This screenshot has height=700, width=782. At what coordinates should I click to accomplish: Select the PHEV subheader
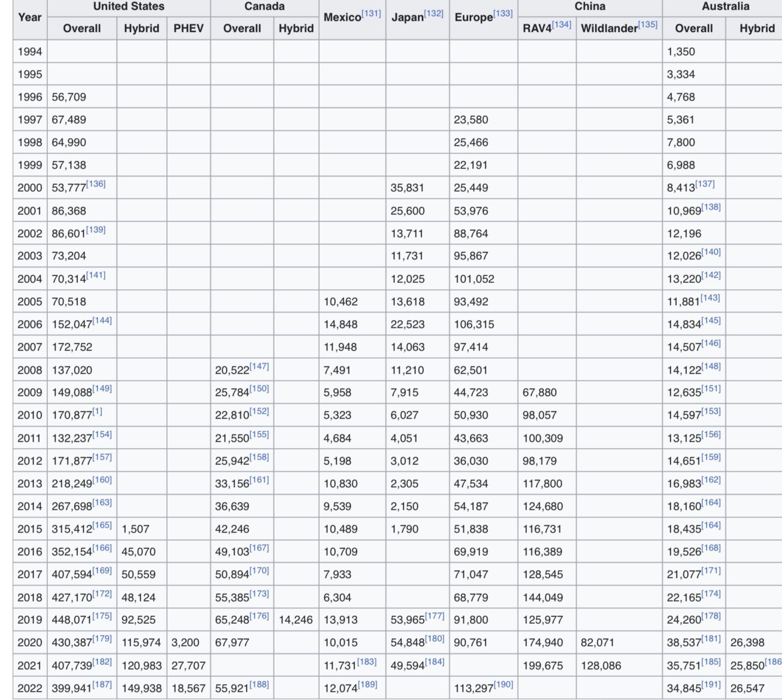(189, 28)
